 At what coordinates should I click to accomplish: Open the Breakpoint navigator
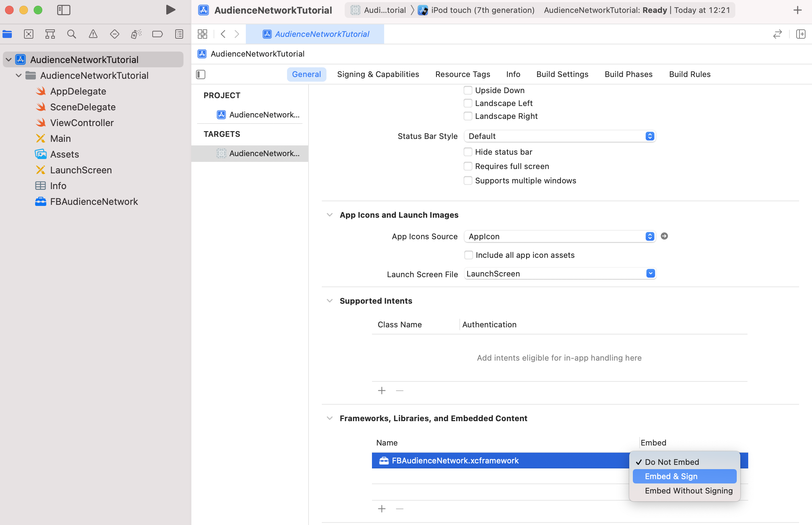[158, 34]
